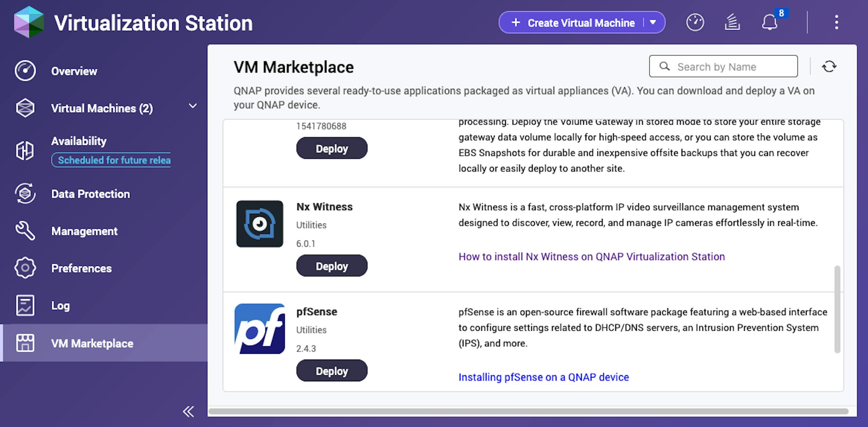Viewport: 868px width, 427px height.
Task: Deploy the pfSense appliance
Action: coord(332,371)
